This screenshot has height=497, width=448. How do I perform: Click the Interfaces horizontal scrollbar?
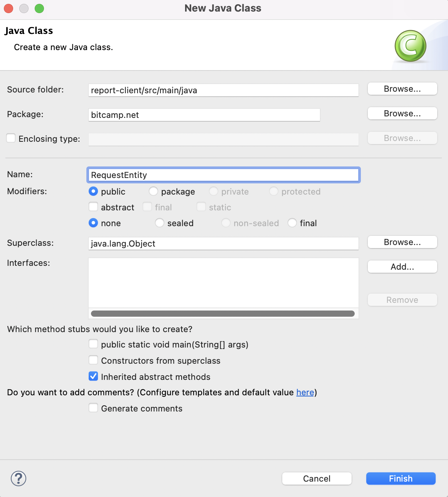click(223, 314)
